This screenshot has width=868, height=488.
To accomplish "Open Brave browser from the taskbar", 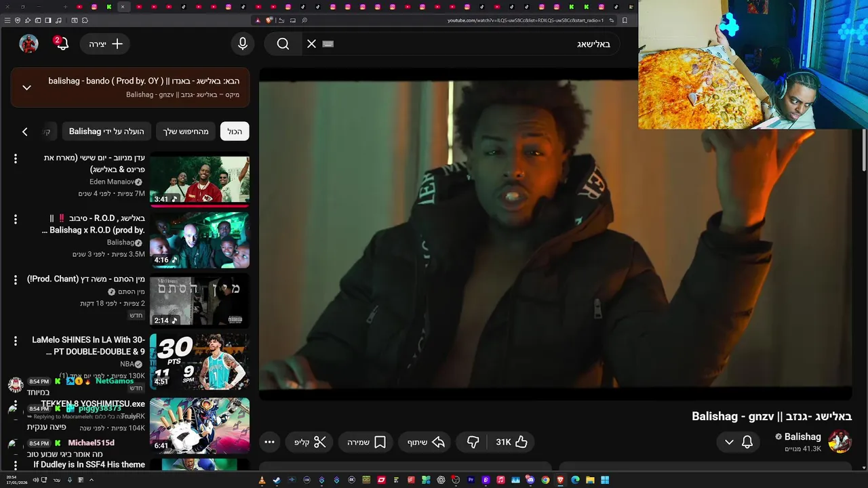I will tap(560, 480).
